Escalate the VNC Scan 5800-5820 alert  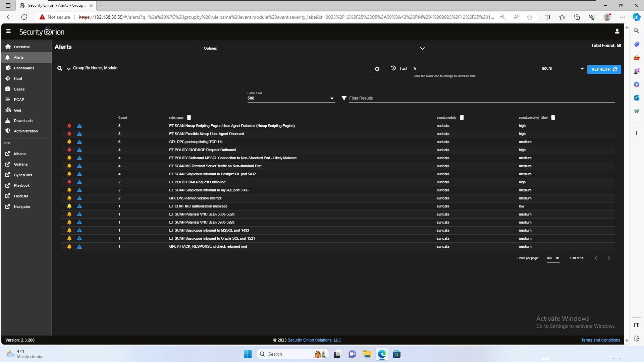coord(79,214)
